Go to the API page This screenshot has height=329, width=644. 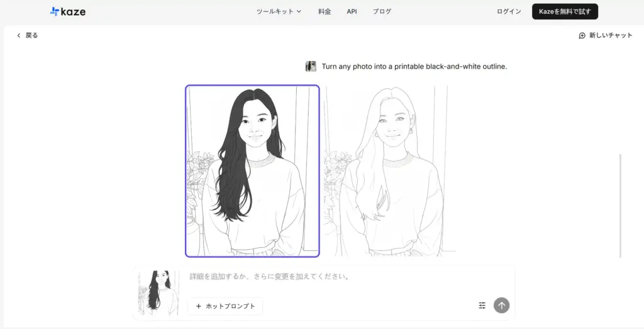click(352, 11)
